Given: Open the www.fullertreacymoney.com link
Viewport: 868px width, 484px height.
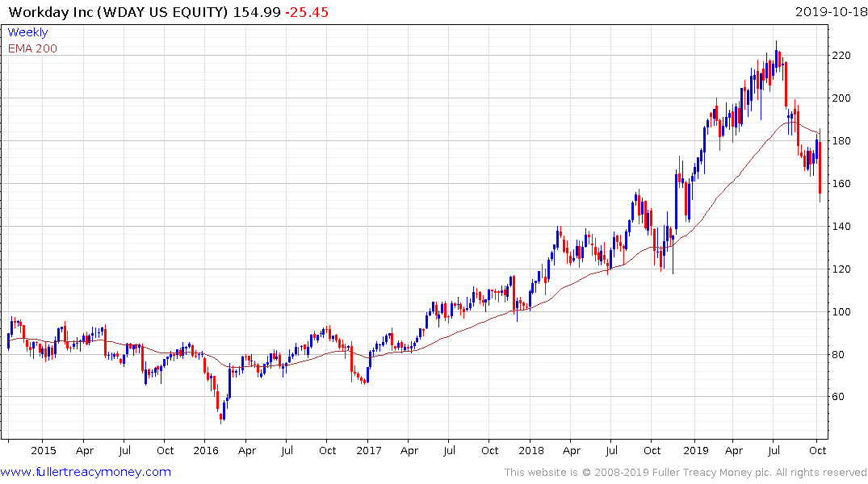Looking at the screenshot, I should click(x=86, y=472).
